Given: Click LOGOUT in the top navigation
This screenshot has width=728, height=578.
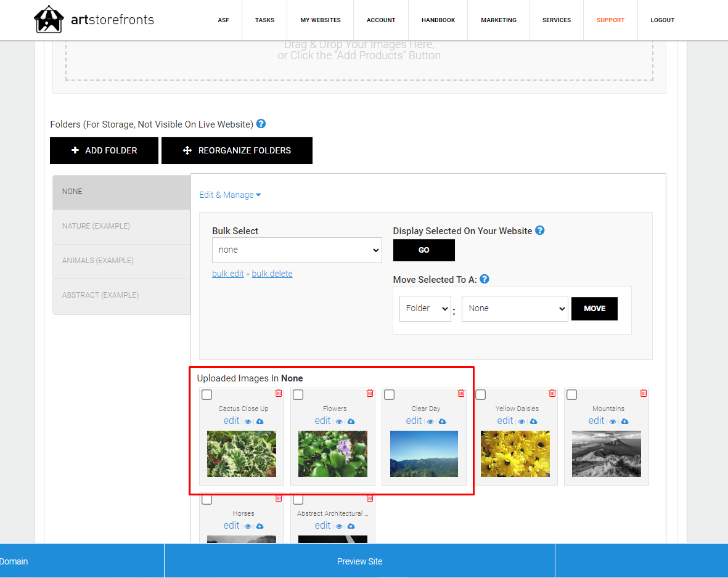Looking at the screenshot, I should point(663,20).
